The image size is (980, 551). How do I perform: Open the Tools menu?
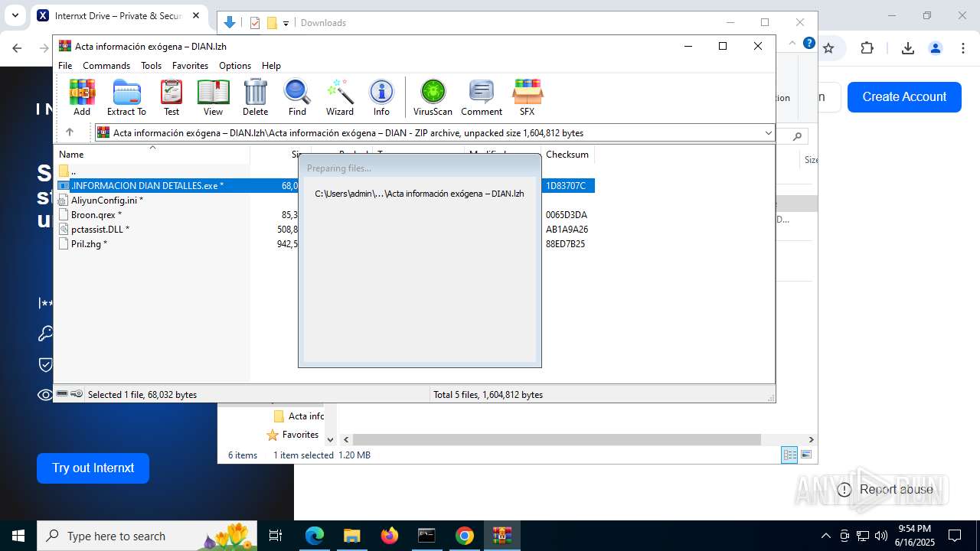[151, 66]
